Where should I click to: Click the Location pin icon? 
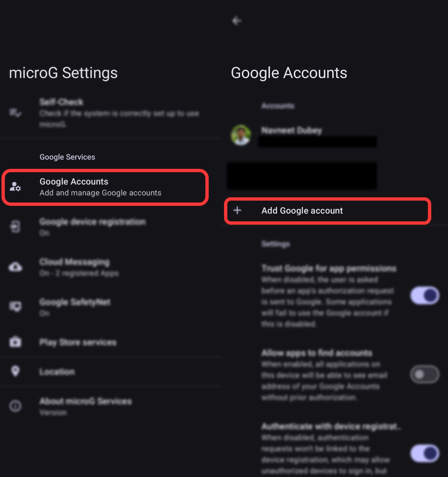coord(15,371)
